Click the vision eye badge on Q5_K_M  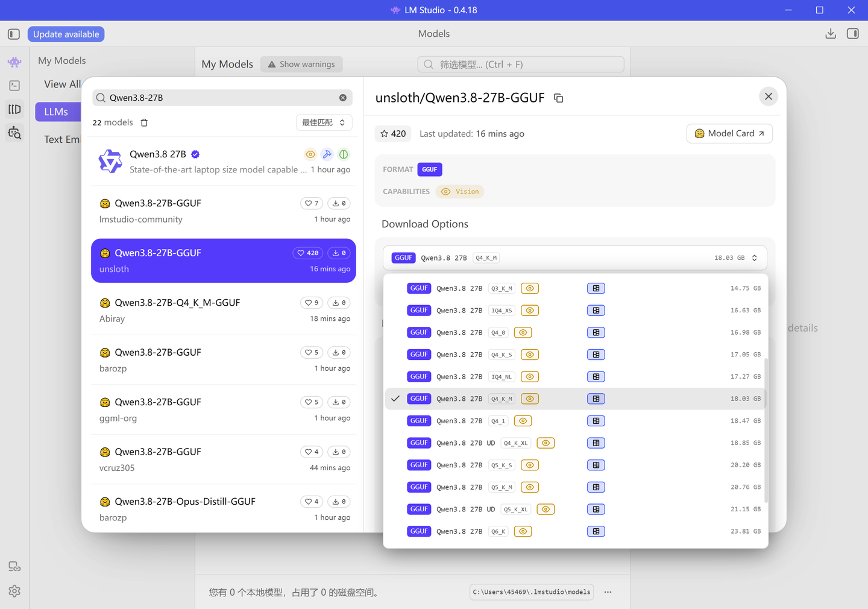coord(530,487)
